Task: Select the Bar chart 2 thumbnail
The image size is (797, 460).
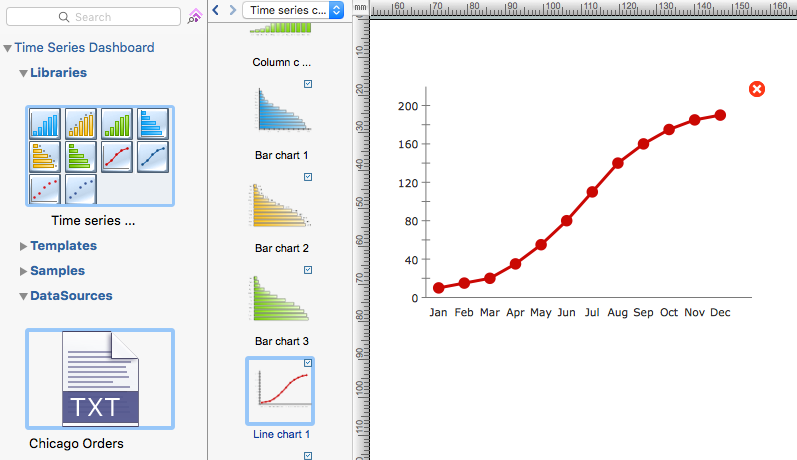Action: 281,205
